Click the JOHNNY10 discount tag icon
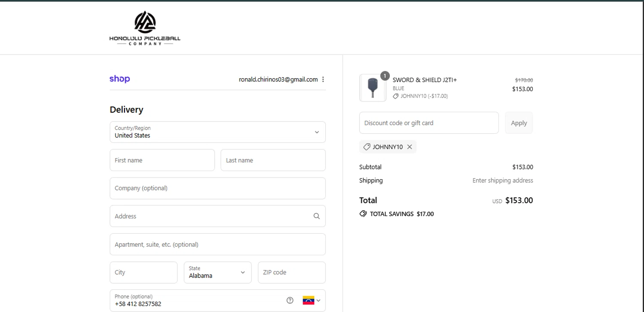 pyautogui.click(x=367, y=147)
